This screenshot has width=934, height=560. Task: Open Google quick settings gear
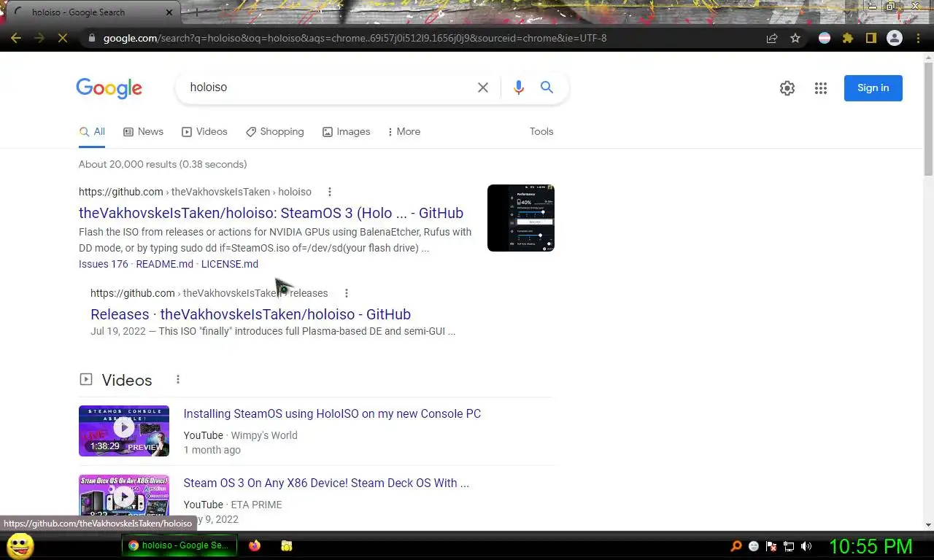787,88
